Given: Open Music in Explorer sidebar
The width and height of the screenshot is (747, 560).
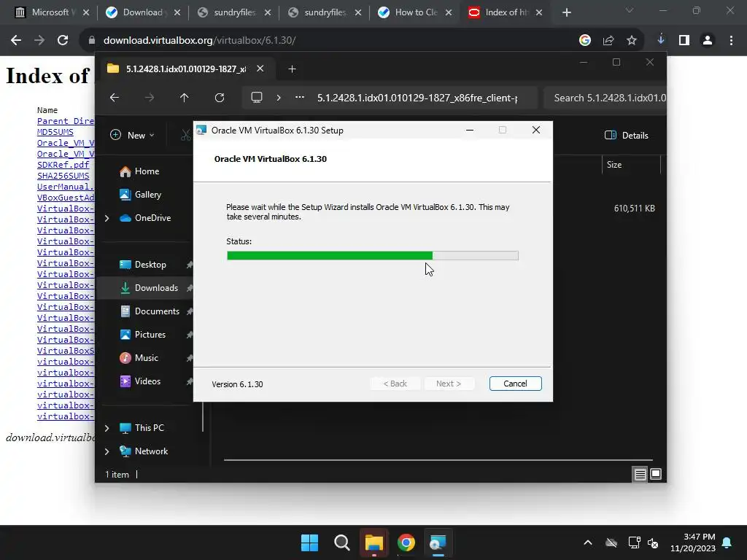Looking at the screenshot, I should pos(139,358).
